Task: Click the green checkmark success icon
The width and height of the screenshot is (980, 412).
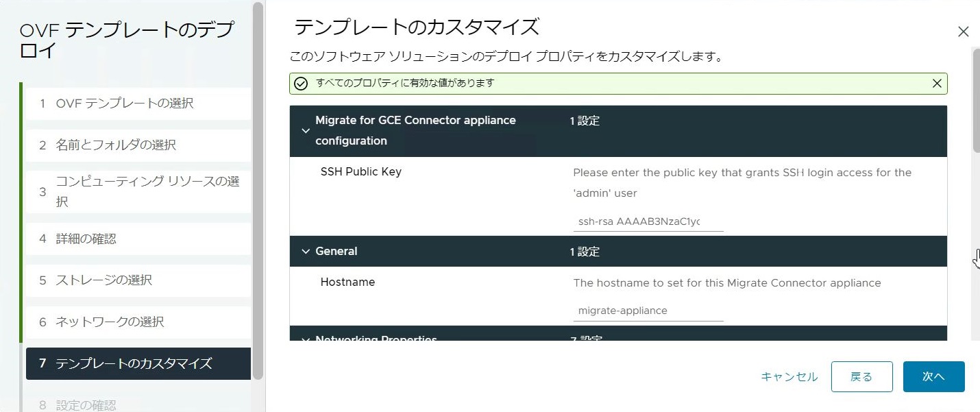Action: (300, 84)
